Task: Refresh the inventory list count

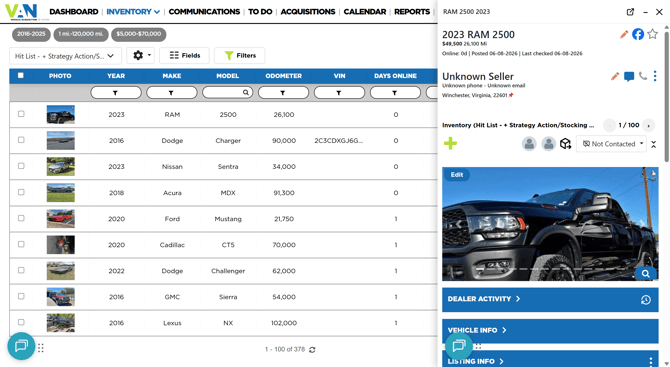Action: click(x=312, y=350)
